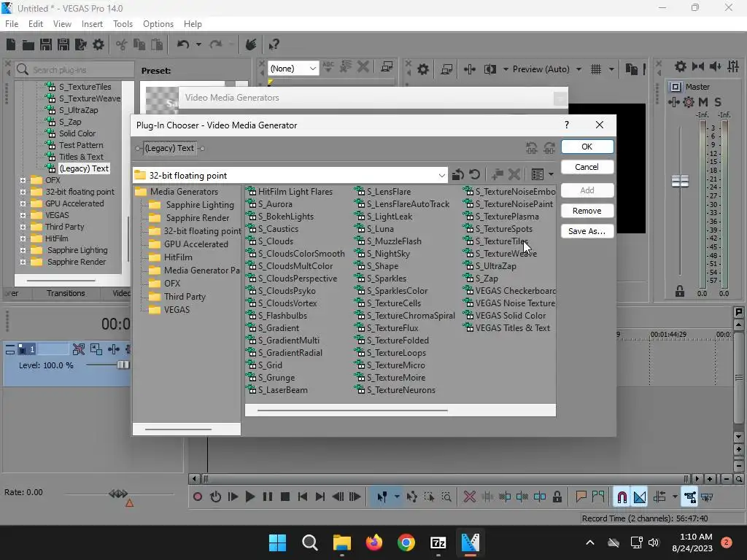Open the Options menu

click(x=158, y=24)
